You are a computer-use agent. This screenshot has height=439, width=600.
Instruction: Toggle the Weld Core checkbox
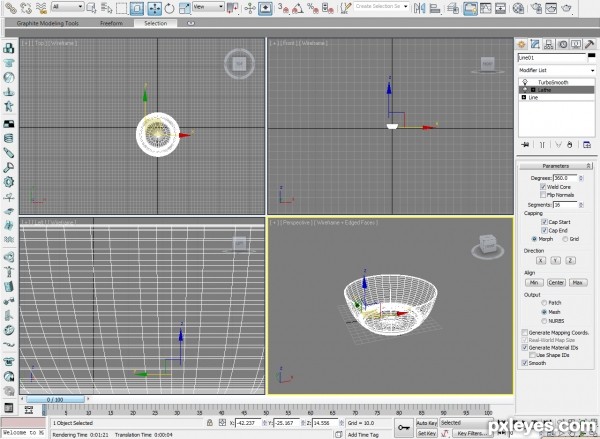click(543, 186)
